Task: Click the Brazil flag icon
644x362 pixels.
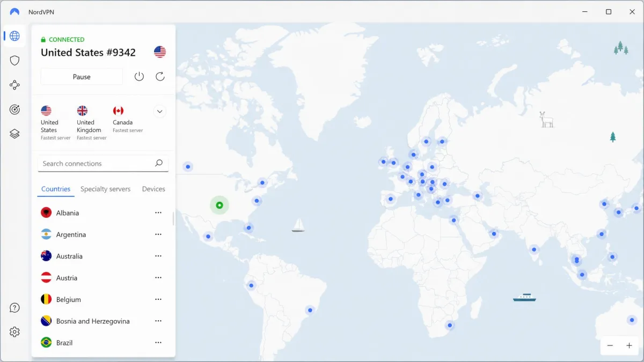Action: [46, 343]
